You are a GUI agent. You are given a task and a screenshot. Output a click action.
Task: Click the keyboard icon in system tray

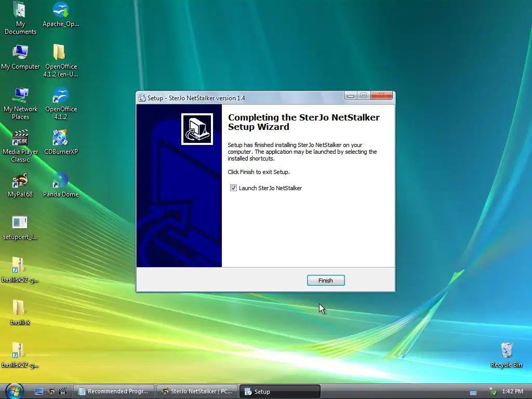point(473,392)
